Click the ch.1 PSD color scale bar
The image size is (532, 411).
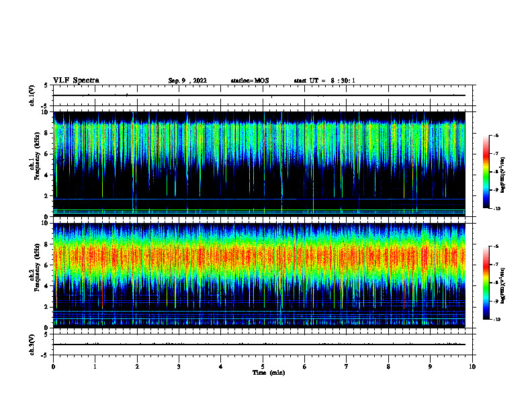(x=486, y=172)
